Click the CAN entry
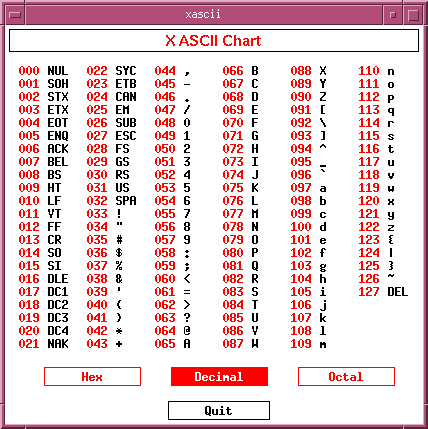Image resolution: width=428 pixels, height=429 pixels. pyautogui.click(x=126, y=97)
